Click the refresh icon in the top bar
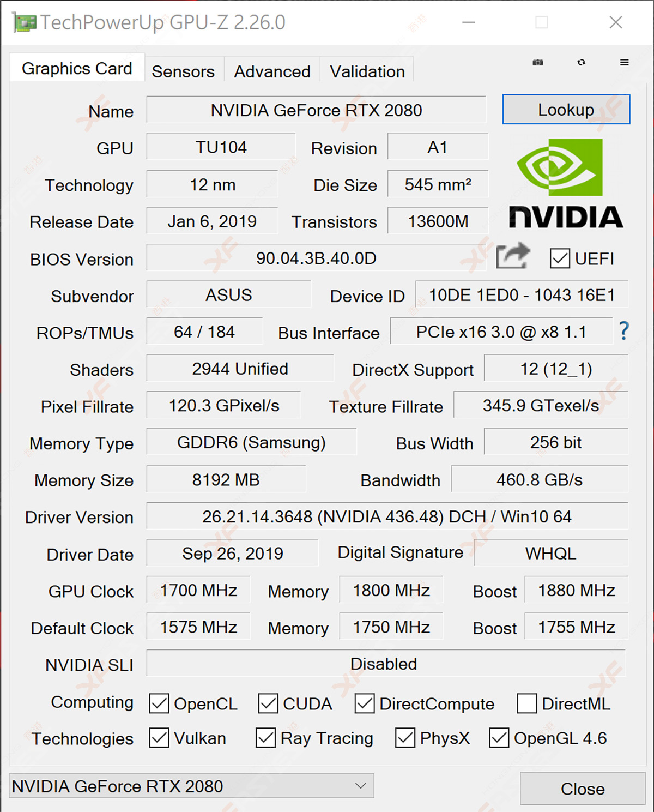This screenshot has width=654, height=812. click(x=582, y=63)
